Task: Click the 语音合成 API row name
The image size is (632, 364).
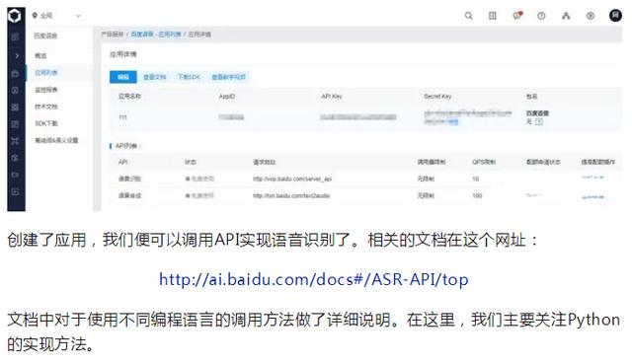Action: pos(129,195)
